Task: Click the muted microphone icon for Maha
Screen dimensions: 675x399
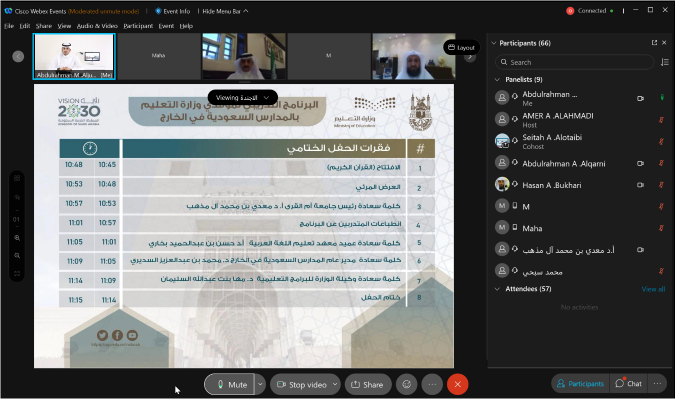Action: click(x=661, y=228)
